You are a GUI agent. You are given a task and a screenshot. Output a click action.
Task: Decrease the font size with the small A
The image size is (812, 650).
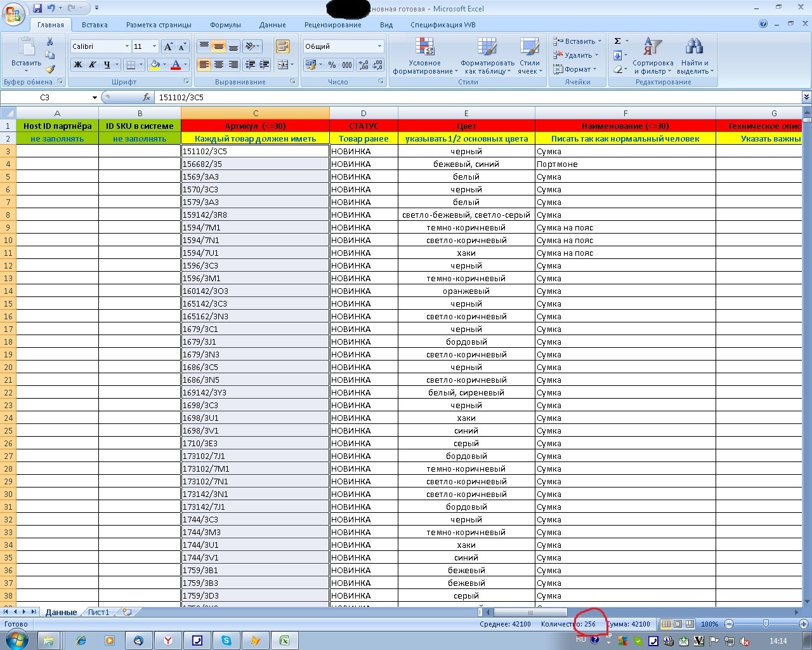182,46
